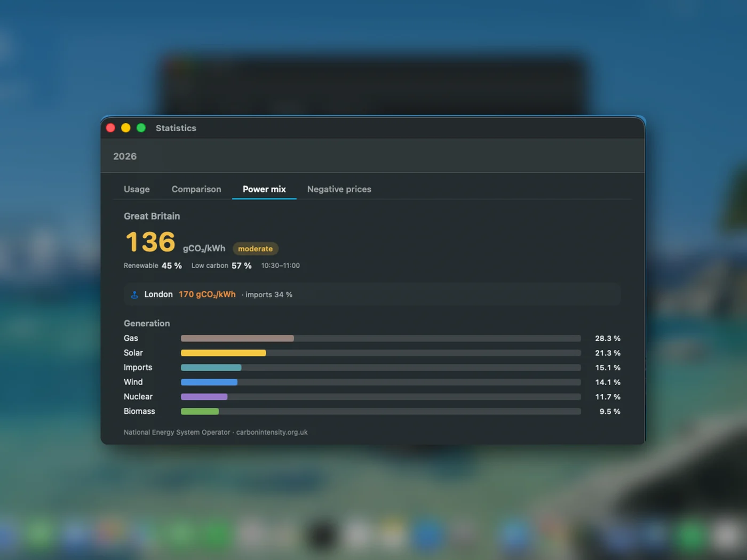
Task: Click the green Biomass generation bar
Action: point(200,411)
